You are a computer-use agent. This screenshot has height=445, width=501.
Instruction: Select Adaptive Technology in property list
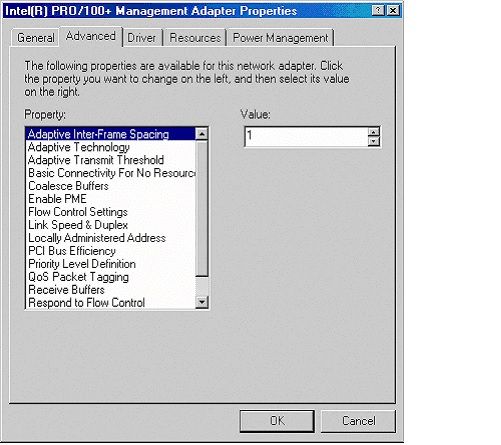click(x=111, y=147)
